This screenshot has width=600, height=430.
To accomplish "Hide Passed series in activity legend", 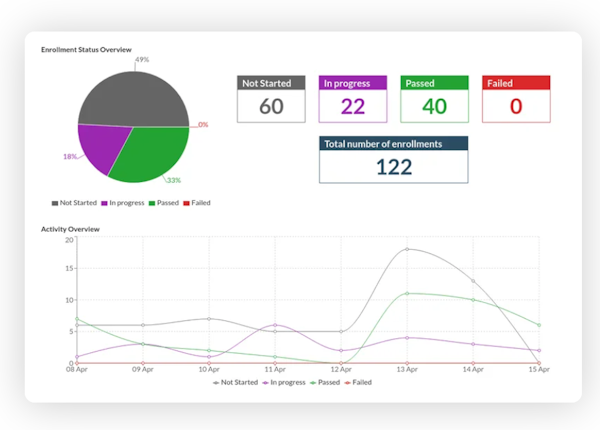I will point(329,382).
